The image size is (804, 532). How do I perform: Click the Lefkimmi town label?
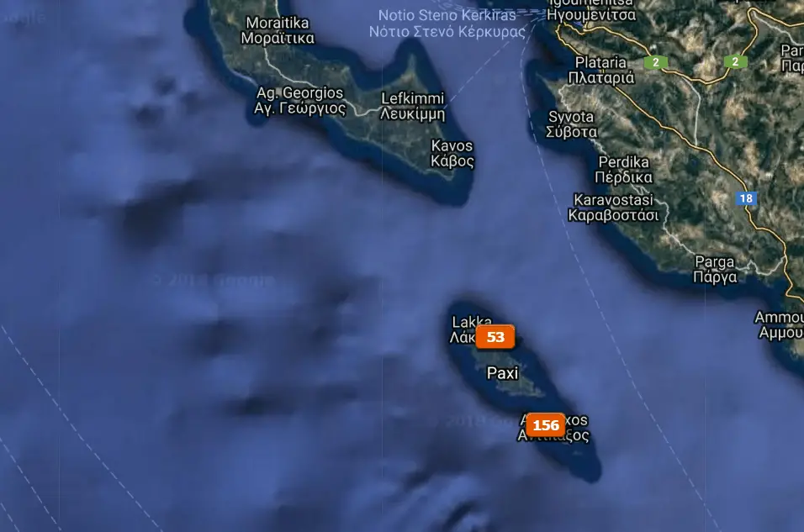(x=413, y=106)
